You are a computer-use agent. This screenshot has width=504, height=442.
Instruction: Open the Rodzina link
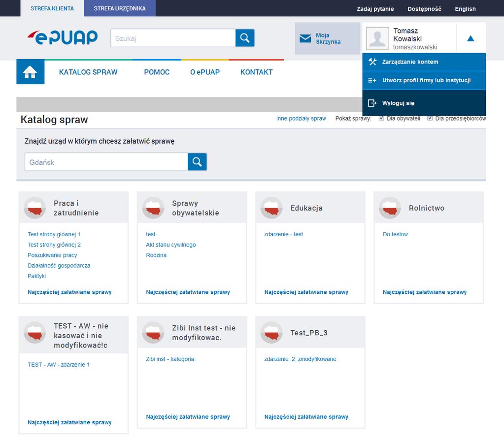(x=156, y=255)
